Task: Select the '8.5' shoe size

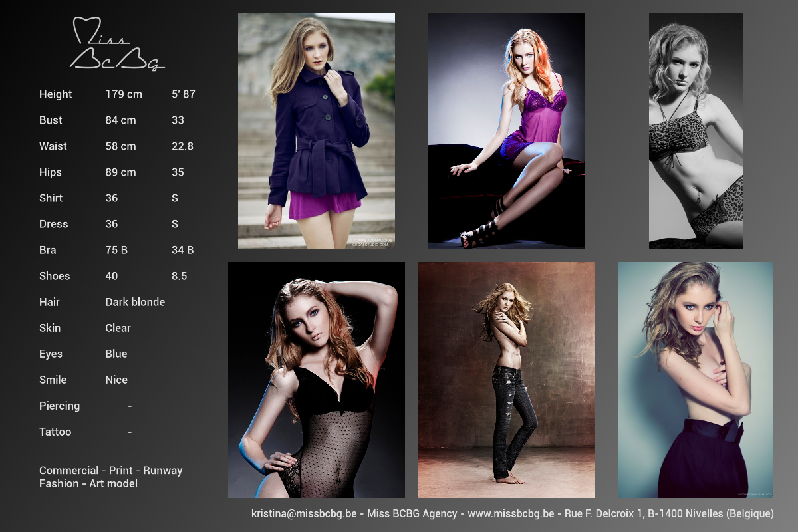Action: [180, 276]
